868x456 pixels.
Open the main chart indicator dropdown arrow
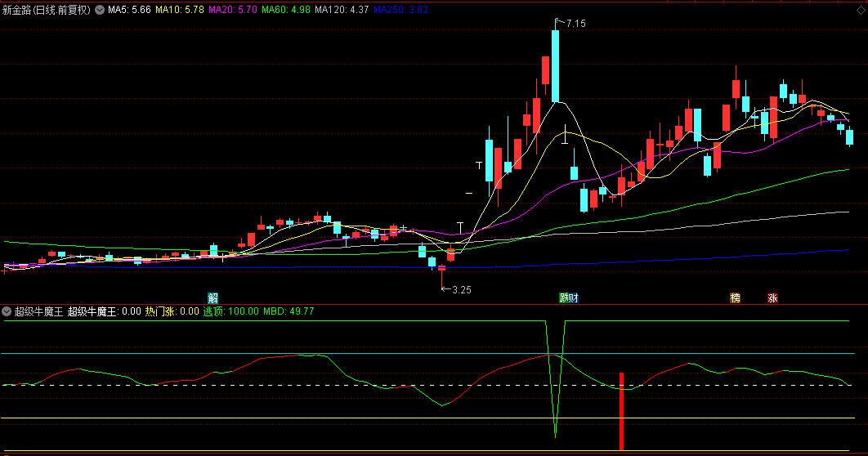(100, 10)
